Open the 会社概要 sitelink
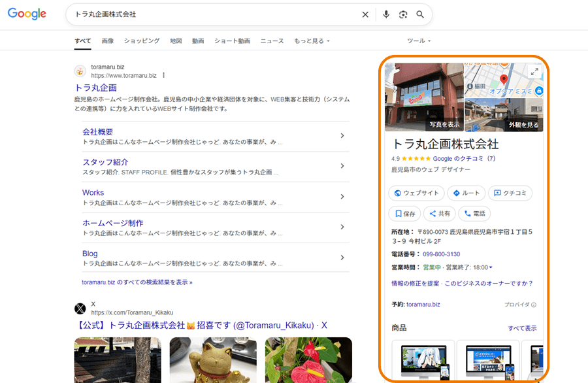The image size is (588, 383). (97, 131)
